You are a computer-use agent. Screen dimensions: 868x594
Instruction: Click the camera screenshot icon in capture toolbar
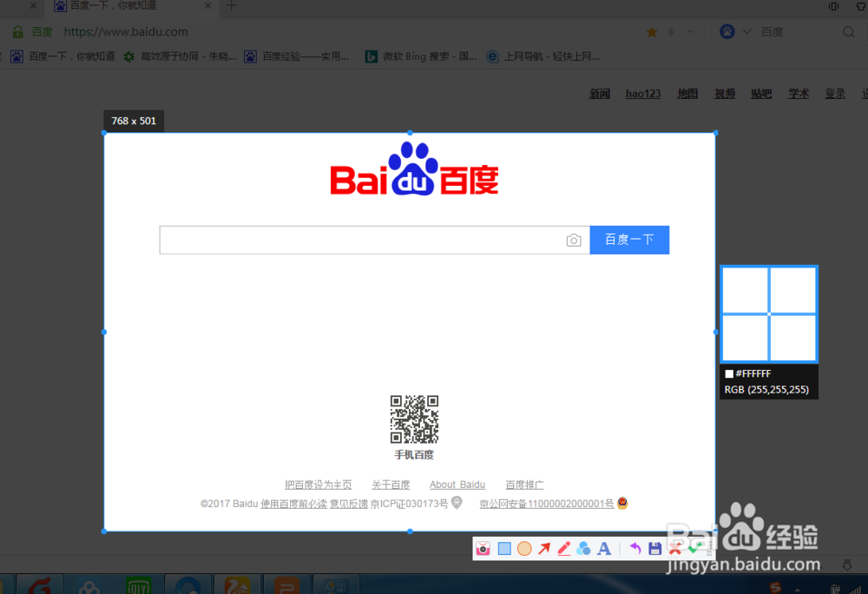(483, 549)
